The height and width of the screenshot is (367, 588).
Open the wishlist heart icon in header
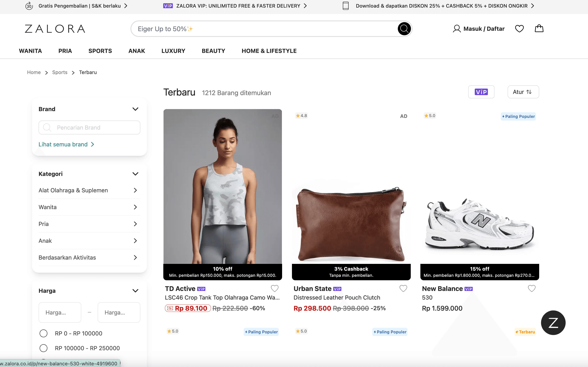tap(519, 29)
